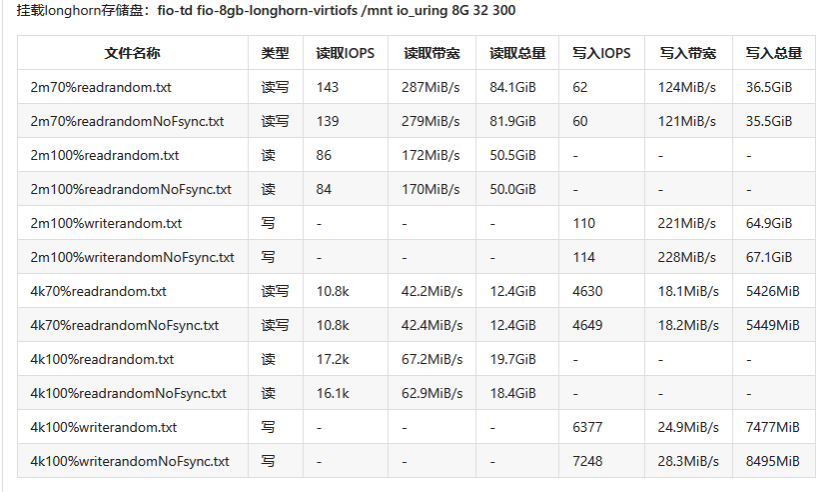Screen dimensions: 831x492
Task: Select the 写入IOPS column header
Action: [x=602, y=53]
